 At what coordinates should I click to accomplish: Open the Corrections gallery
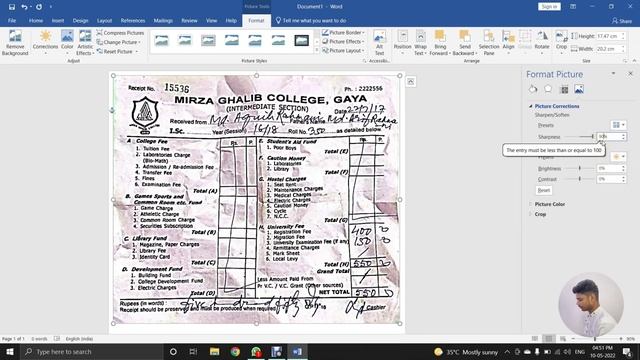click(x=45, y=42)
